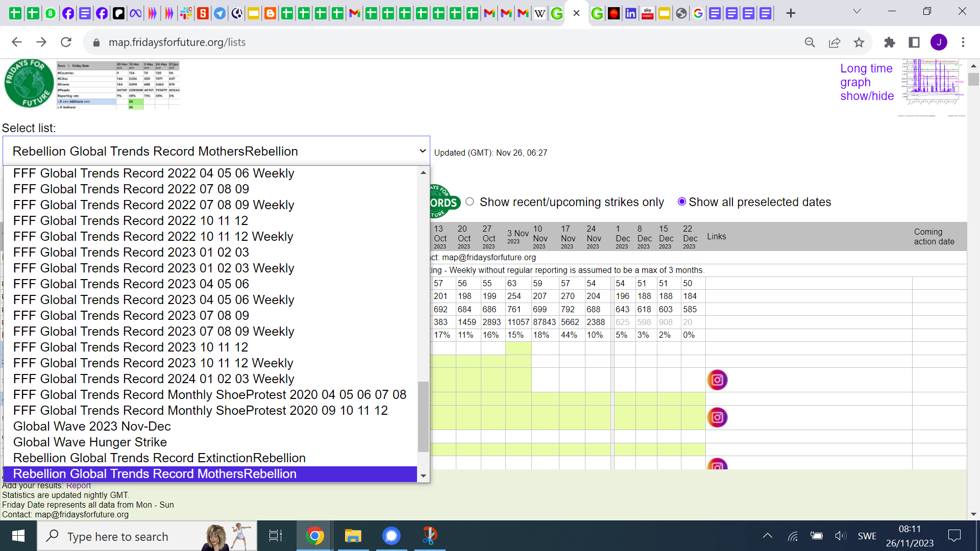Open the Chrome three-dot menu

tap(963, 42)
